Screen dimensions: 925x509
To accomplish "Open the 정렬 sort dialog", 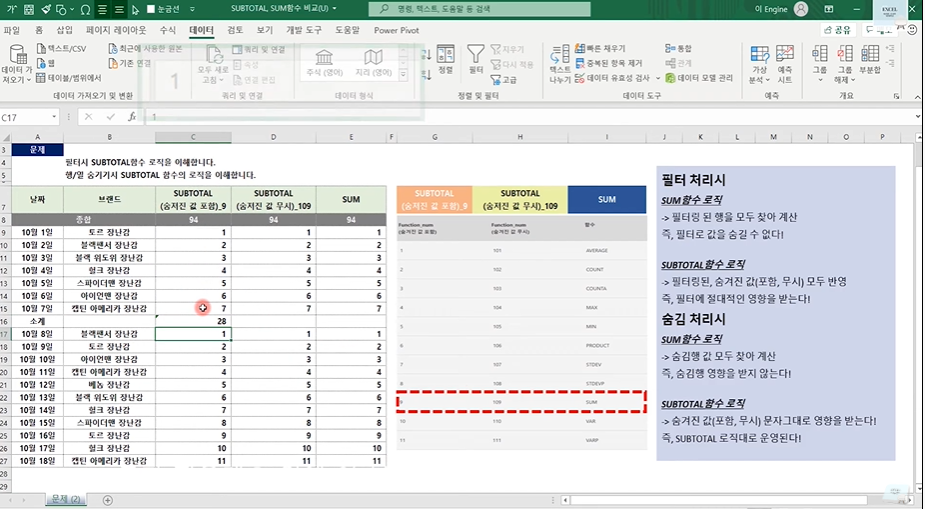I will pos(445,60).
